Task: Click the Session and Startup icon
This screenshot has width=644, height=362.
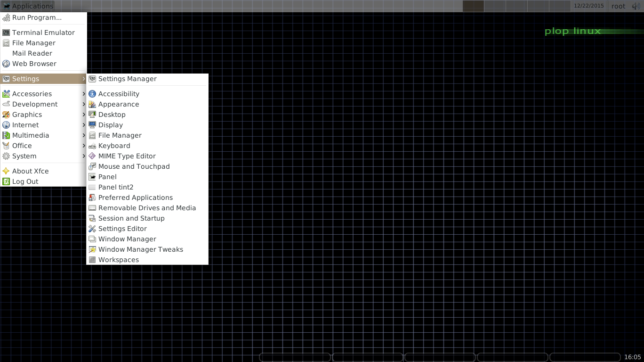Action: [x=92, y=218]
